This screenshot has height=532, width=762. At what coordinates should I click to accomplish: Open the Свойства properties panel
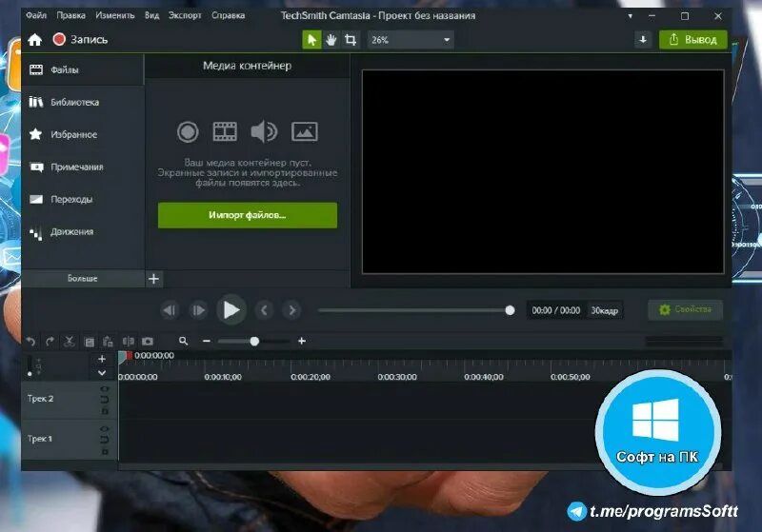point(685,309)
